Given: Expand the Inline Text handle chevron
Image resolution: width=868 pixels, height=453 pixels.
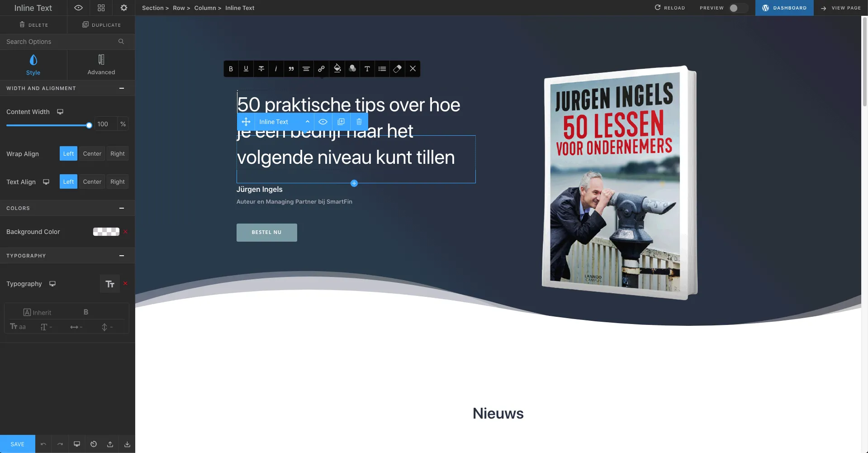Looking at the screenshot, I should point(308,122).
